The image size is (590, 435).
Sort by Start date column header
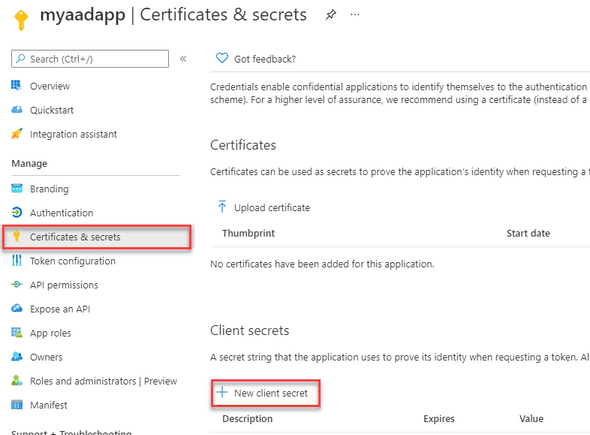pyautogui.click(x=528, y=233)
